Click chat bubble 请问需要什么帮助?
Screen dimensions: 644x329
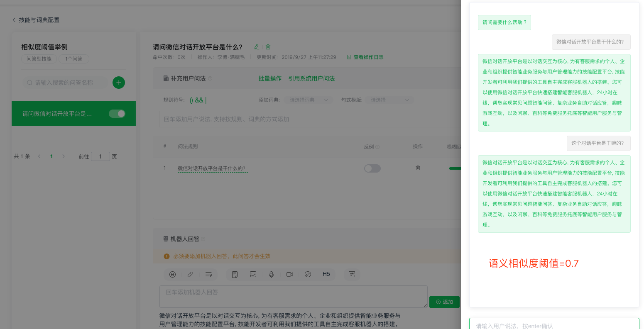(504, 22)
